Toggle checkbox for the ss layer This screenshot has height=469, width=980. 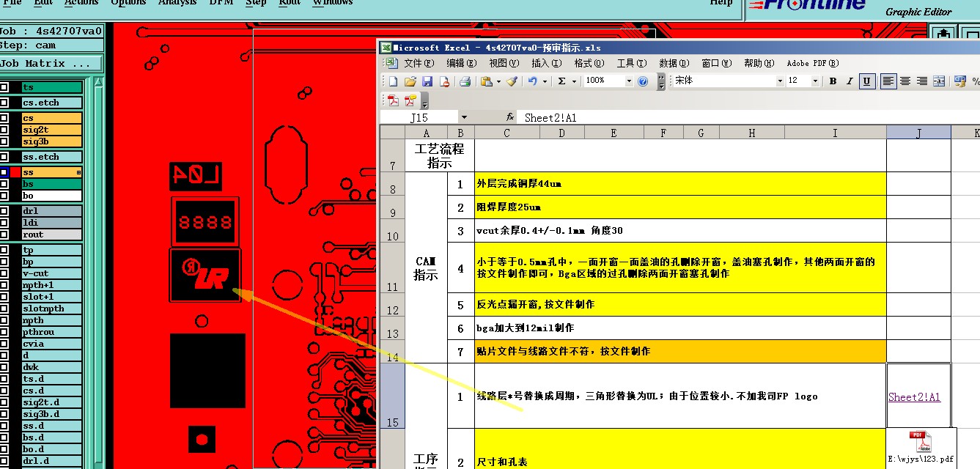tap(4, 172)
